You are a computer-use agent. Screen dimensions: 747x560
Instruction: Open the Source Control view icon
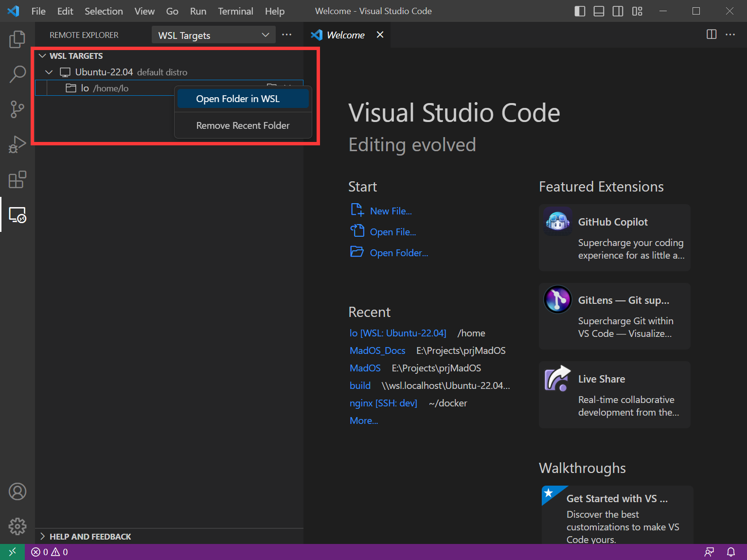tap(18, 109)
